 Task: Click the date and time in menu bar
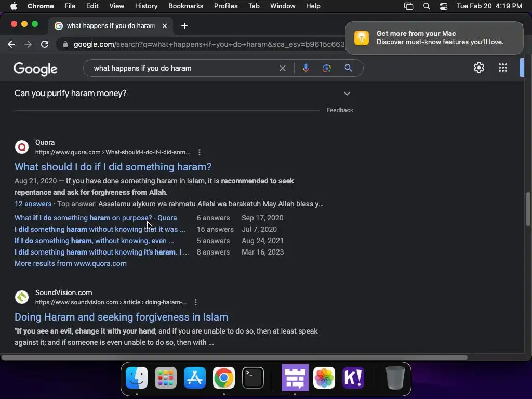[489, 6]
